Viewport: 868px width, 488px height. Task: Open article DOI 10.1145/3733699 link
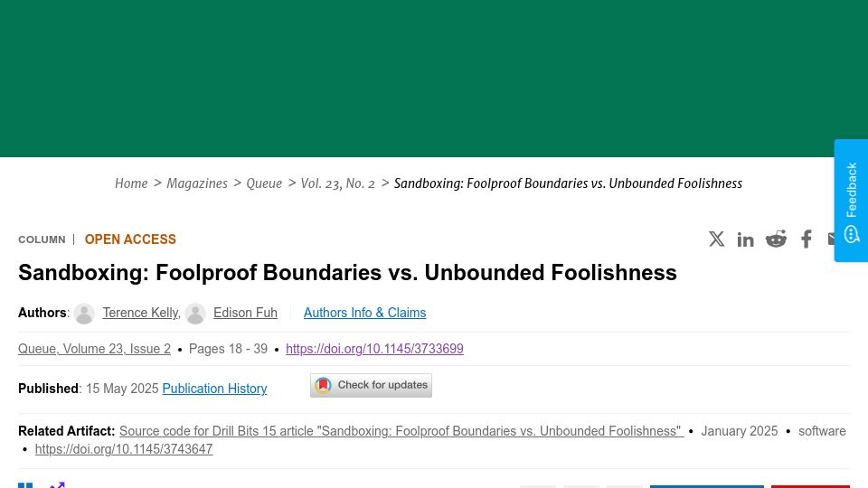pyautogui.click(x=374, y=349)
